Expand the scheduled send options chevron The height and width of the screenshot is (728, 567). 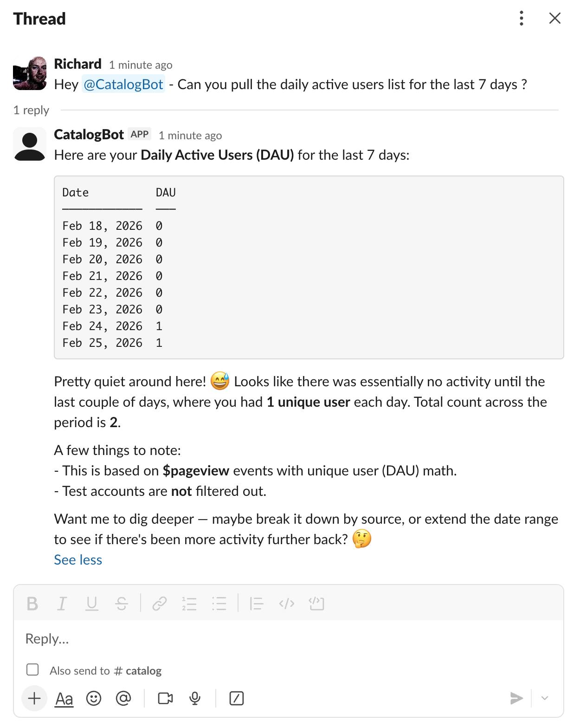(544, 698)
